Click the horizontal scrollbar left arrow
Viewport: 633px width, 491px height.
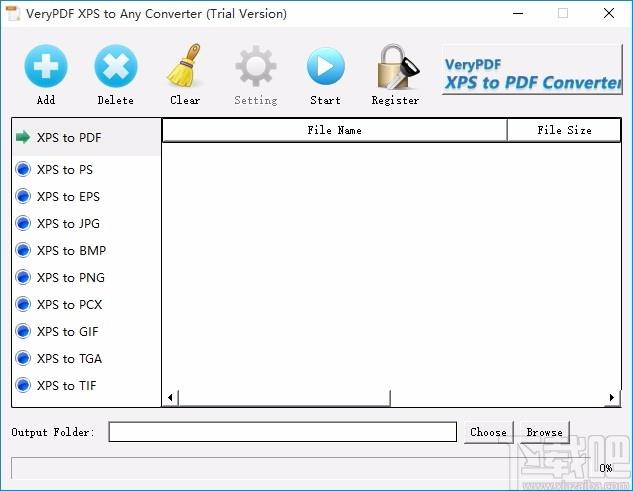click(170, 398)
